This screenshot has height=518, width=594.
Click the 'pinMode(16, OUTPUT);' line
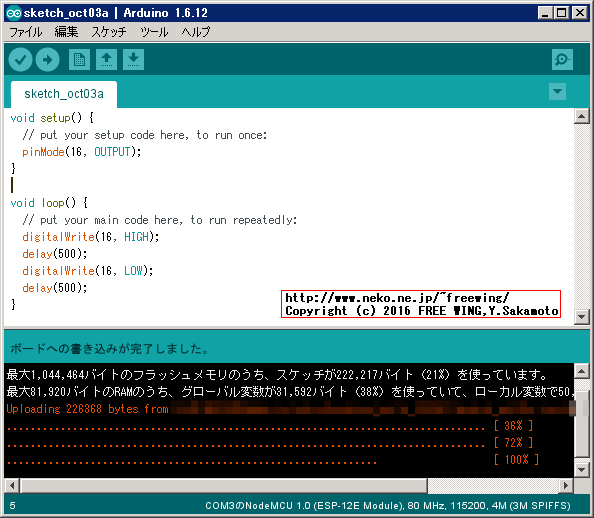click(x=81, y=152)
